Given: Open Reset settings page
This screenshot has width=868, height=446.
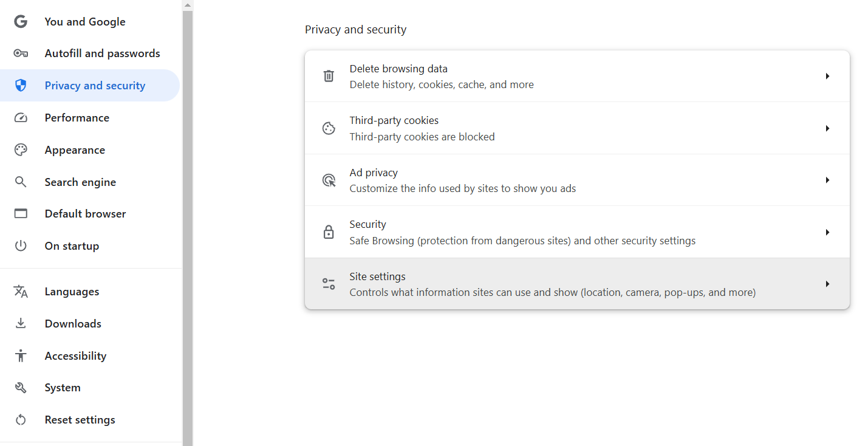Looking at the screenshot, I should point(80,420).
